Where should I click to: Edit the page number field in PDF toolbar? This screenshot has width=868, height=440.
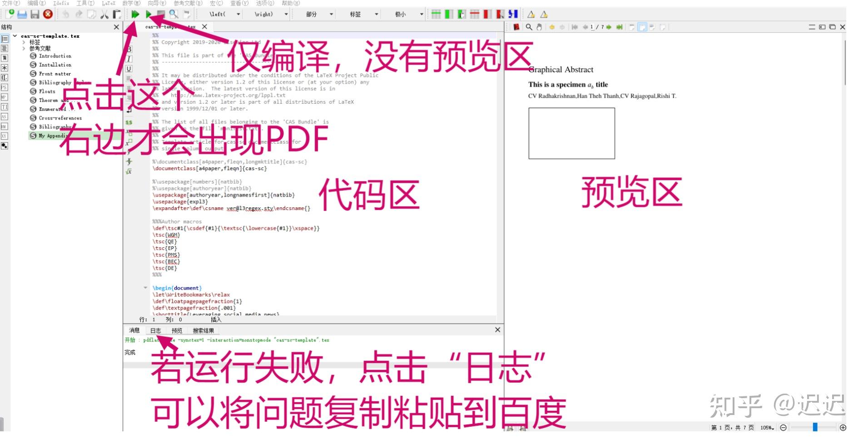click(x=592, y=27)
